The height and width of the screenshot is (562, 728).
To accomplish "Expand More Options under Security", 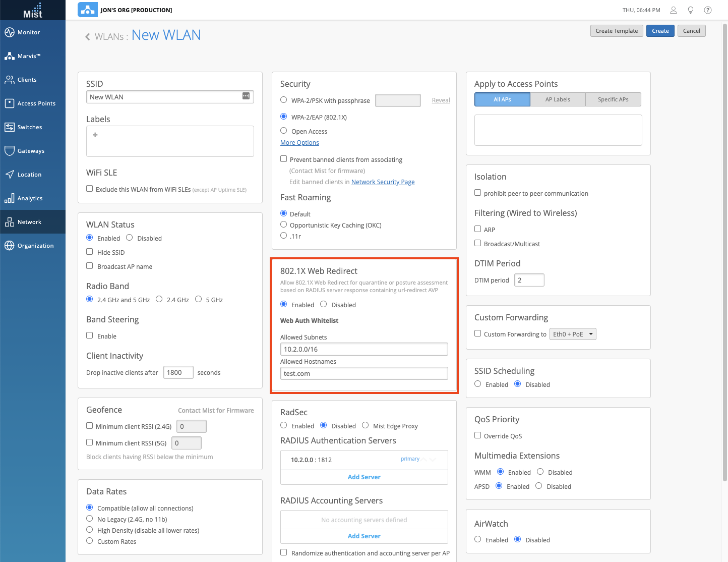I will tap(299, 143).
